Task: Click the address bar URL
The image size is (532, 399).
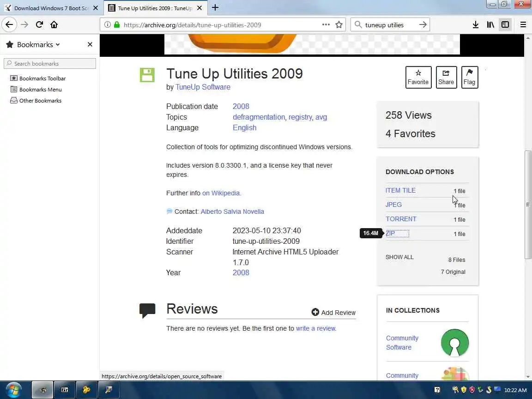Action: coord(193,25)
